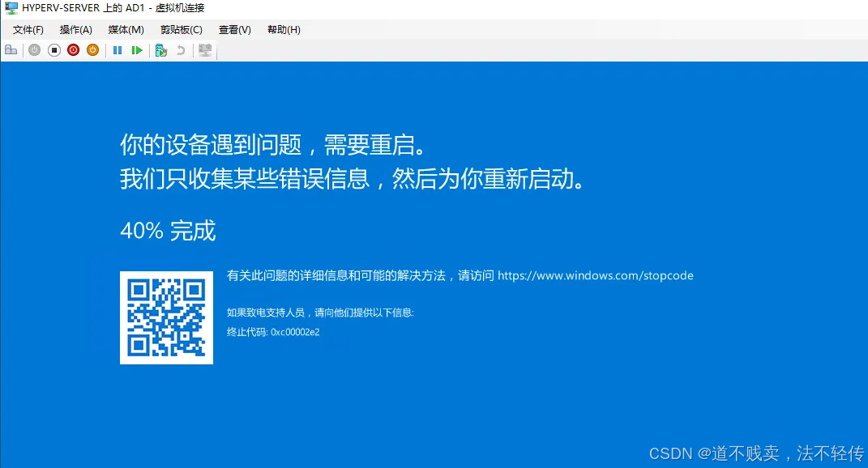This screenshot has height=468, width=868.
Task: Pause the virtual machine
Action: (118, 50)
